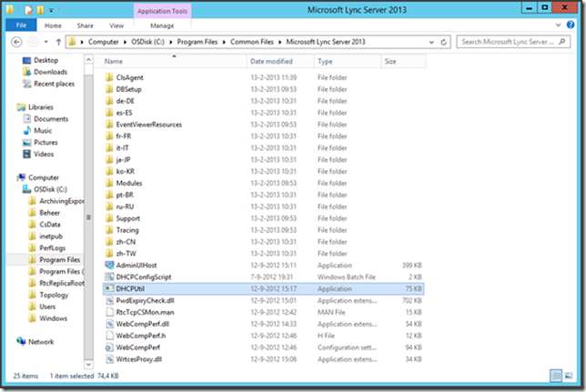Sort by the Name column header
586x392 pixels.
172,61
